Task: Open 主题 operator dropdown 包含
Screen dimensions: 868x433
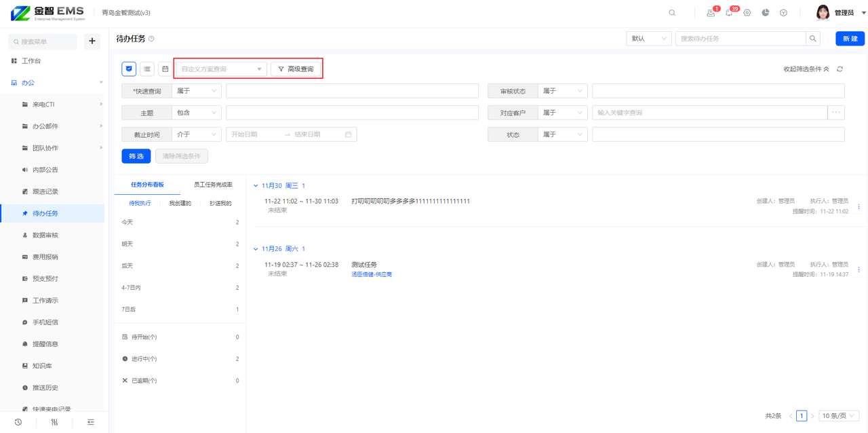Action: pyautogui.click(x=197, y=113)
